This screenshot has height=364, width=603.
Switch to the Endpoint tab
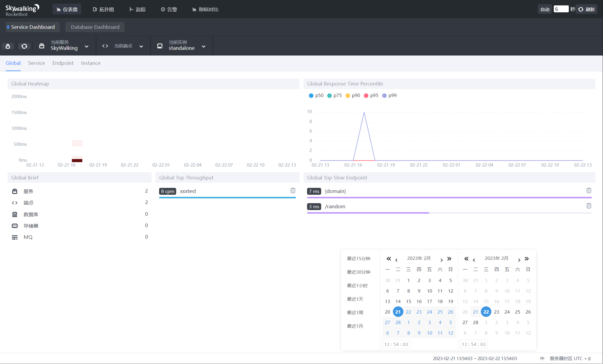63,63
